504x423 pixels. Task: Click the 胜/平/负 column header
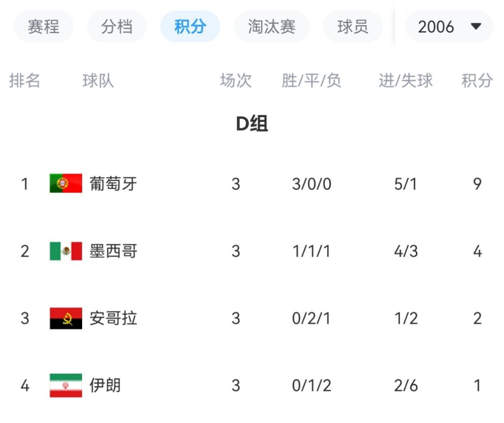point(311,80)
